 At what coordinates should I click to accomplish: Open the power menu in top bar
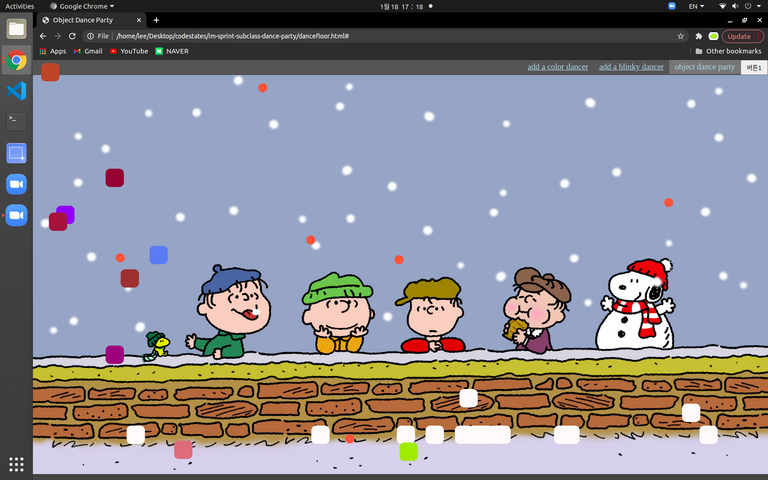(x=748, y=6)
